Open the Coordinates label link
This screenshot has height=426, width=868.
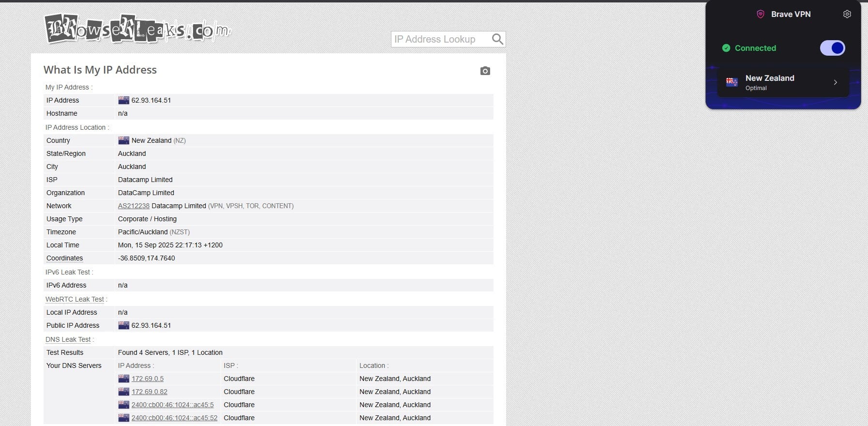(x=64, y=258)
